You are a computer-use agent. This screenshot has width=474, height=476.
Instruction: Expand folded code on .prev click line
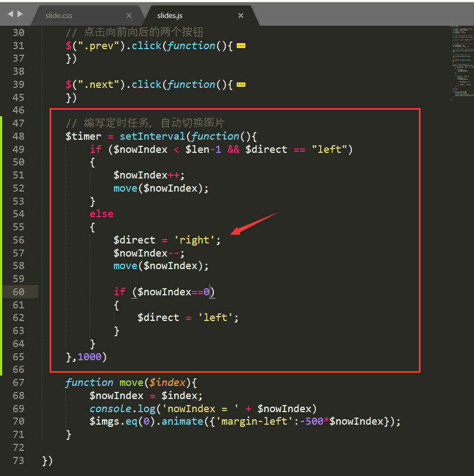[x=241, y=46]
